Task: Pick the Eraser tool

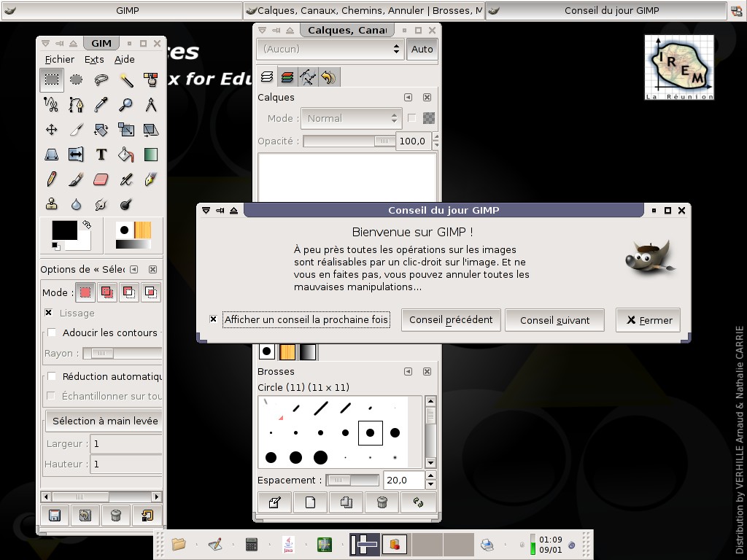Action: [101, 179]
